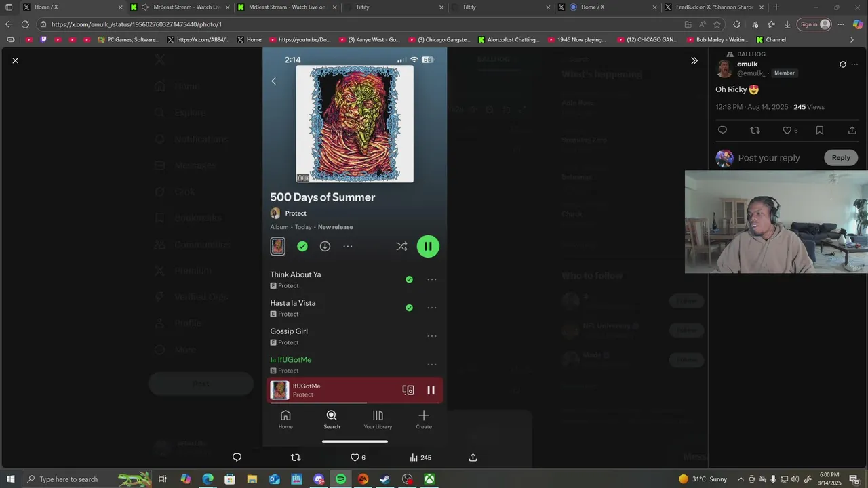Go back in the browser
The height and width of the screenshot is (488, 868).
9,24
